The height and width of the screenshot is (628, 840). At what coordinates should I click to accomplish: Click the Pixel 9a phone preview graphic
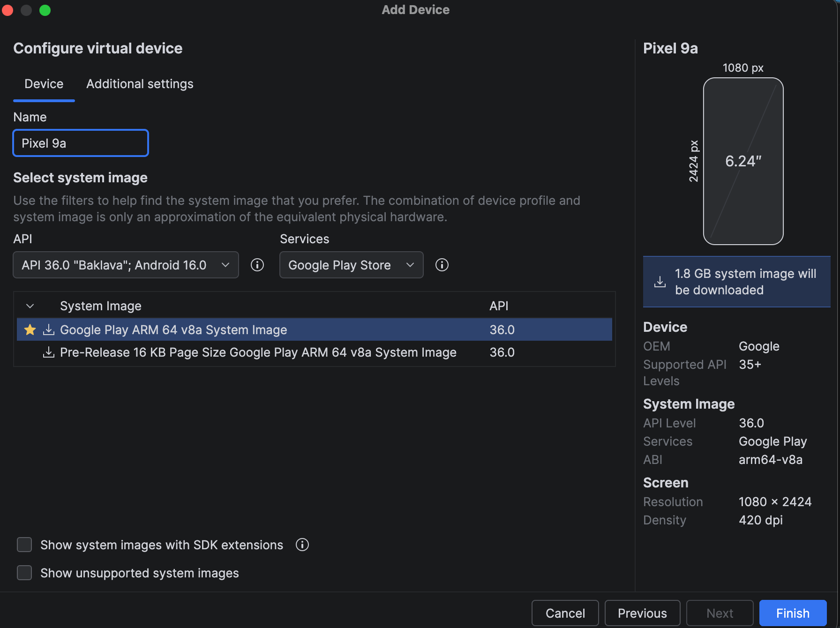click(x=743, y=161)
